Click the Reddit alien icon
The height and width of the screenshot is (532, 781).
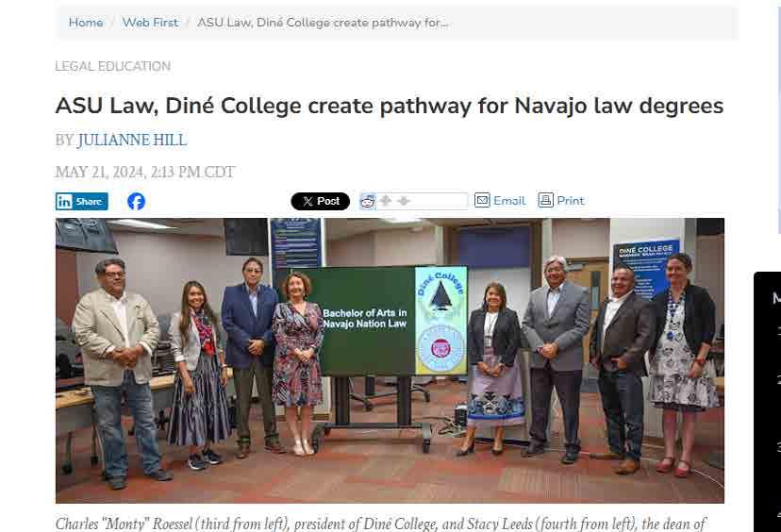pyautogui.click(x=368, y=201)
